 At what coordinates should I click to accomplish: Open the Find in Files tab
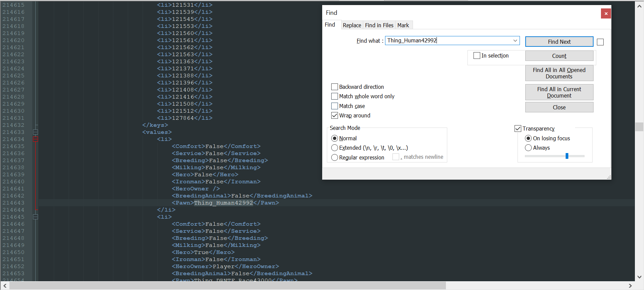click(379, 25)
